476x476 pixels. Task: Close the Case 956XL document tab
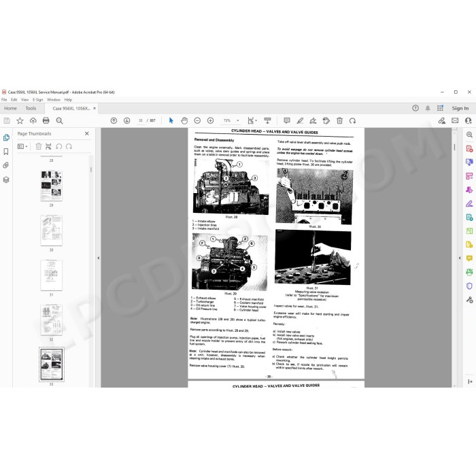point(95,108)
